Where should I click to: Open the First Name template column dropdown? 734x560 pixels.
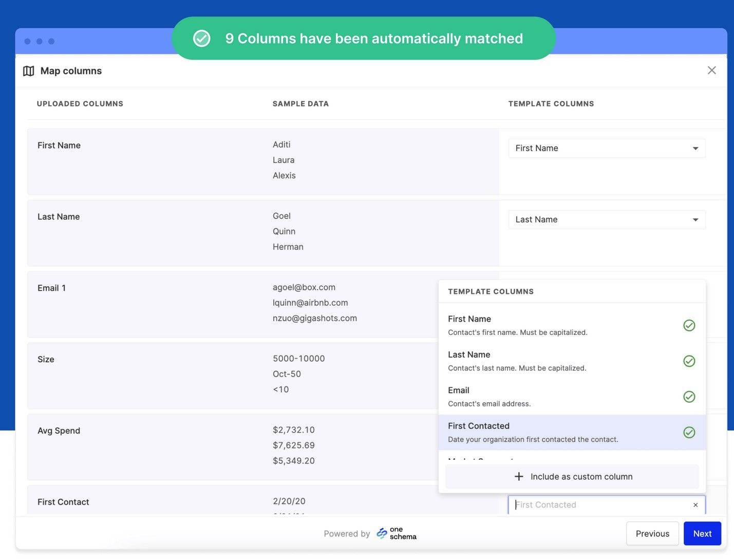[x=607, y=148]
